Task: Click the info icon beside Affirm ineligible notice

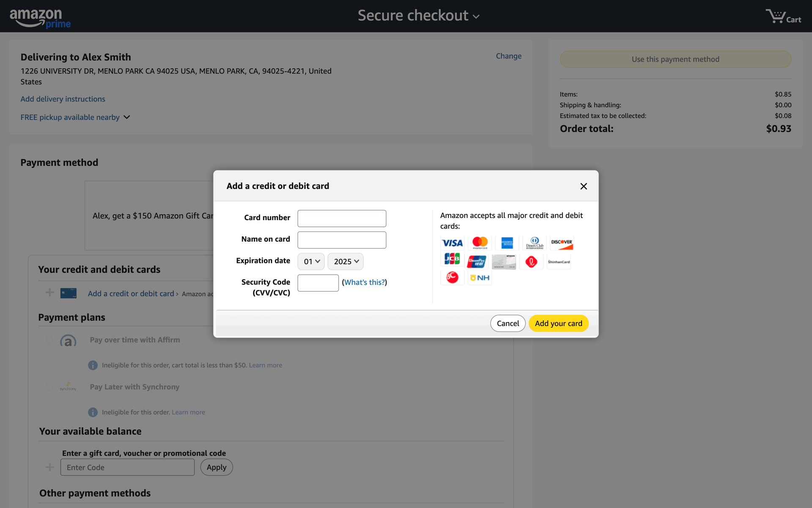Action: point(93,365)
